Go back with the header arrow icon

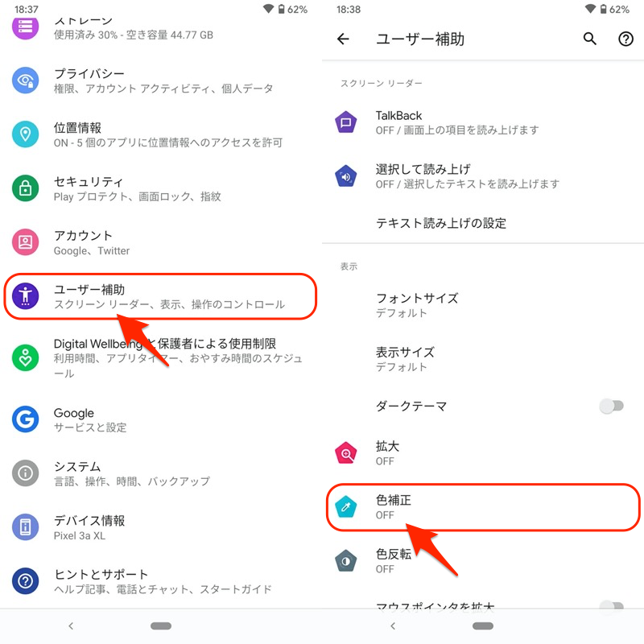(343, 39)
